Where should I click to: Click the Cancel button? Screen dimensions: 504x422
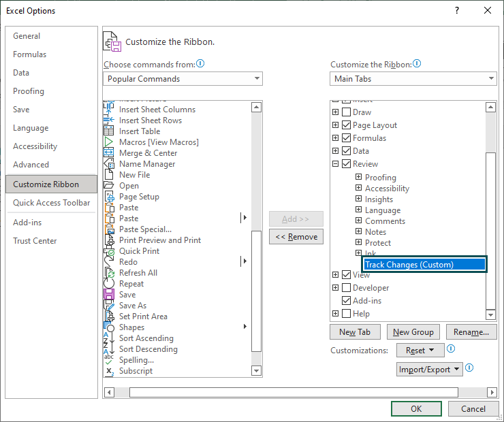coord(473,409)
